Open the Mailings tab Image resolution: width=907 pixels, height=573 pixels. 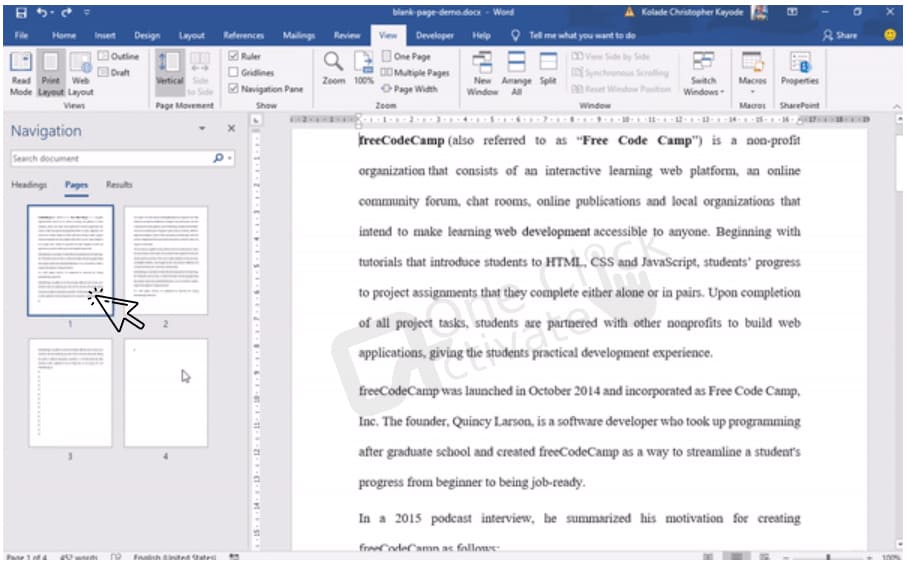point(298,35)
